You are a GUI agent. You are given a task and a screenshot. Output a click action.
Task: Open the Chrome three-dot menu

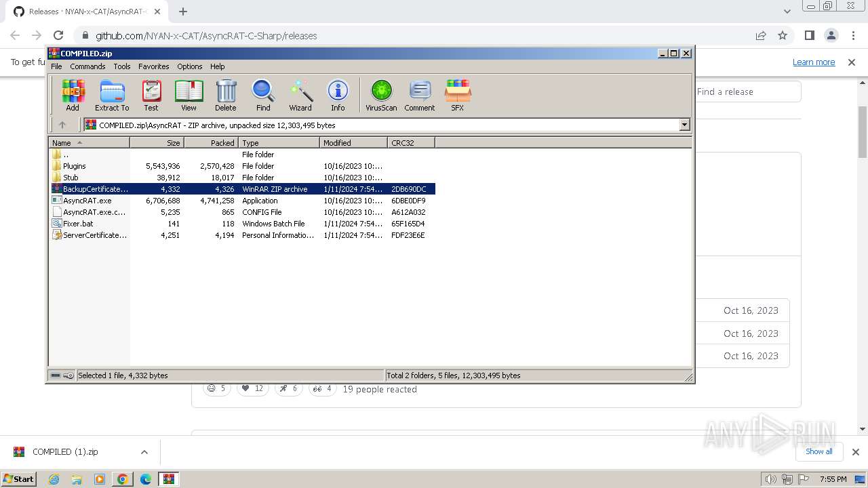(852, 36)
